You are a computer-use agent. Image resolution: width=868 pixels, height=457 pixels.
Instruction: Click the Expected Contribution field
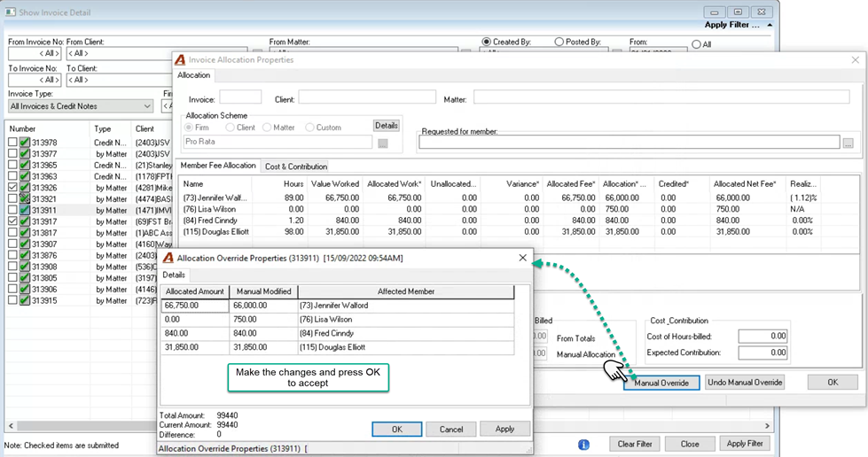(x=762, y=352)
